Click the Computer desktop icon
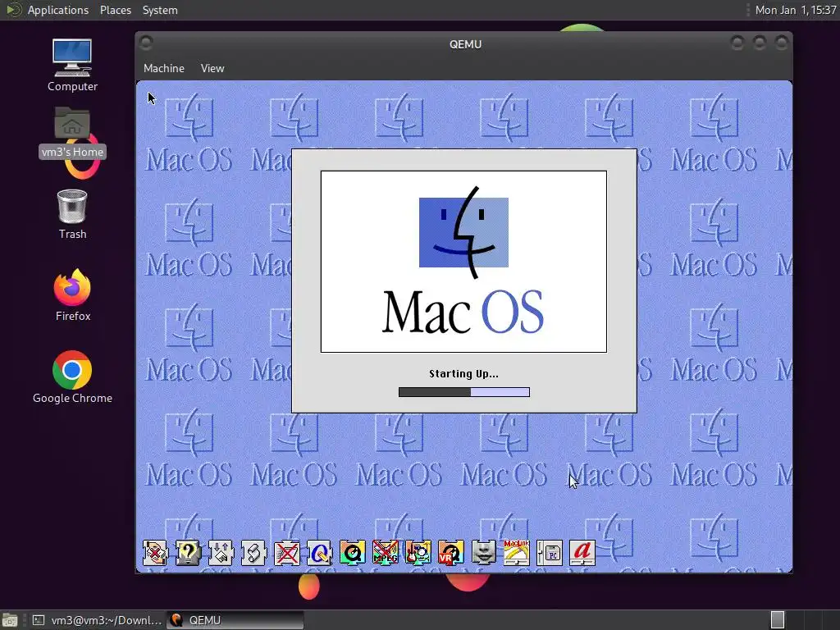The height and width of the screenshot is (630, 840). (72, 65)
